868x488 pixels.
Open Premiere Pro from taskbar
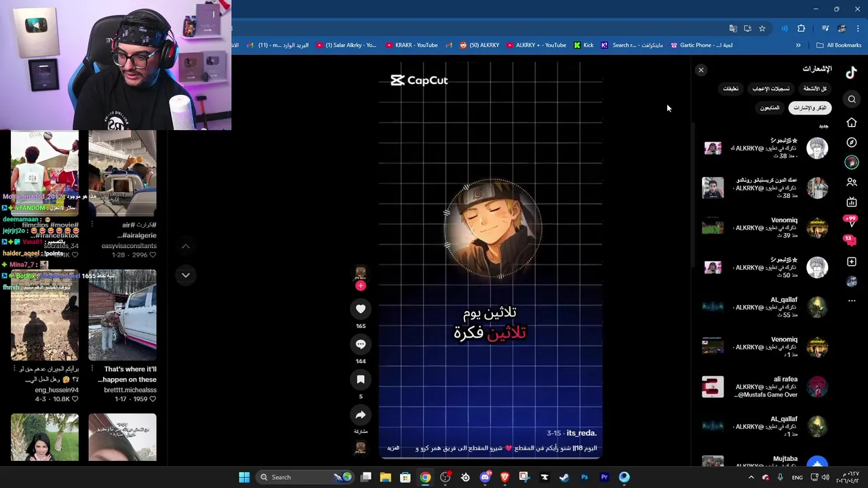pyautogui.click(x=604, y=477)
